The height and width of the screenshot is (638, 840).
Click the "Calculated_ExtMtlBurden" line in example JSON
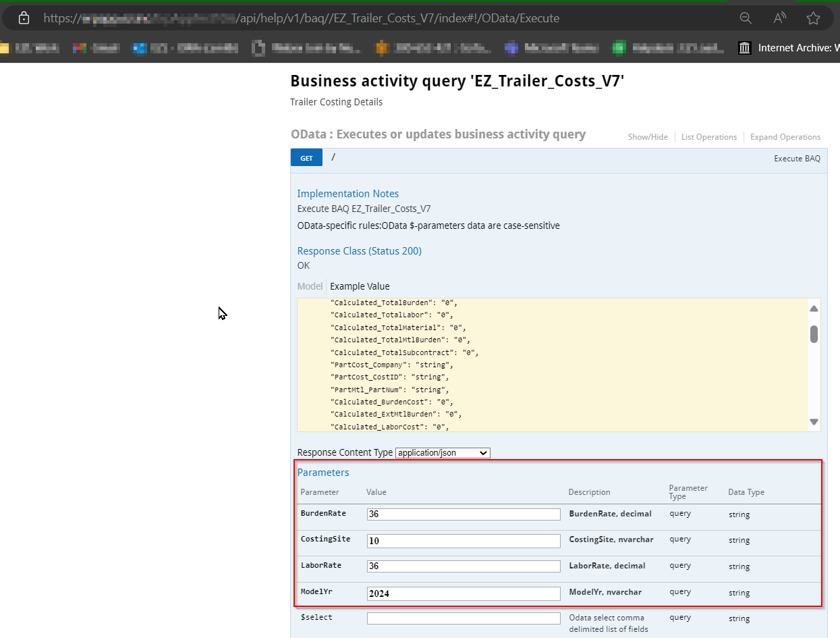coord(396,414)
